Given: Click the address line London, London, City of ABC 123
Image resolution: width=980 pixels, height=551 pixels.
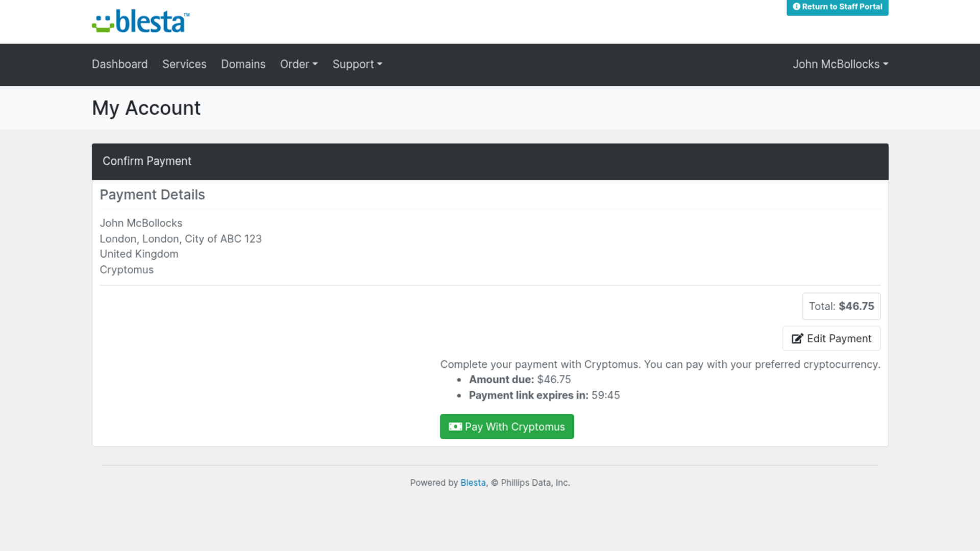Looking at the screenshot, I should (181, 239).
